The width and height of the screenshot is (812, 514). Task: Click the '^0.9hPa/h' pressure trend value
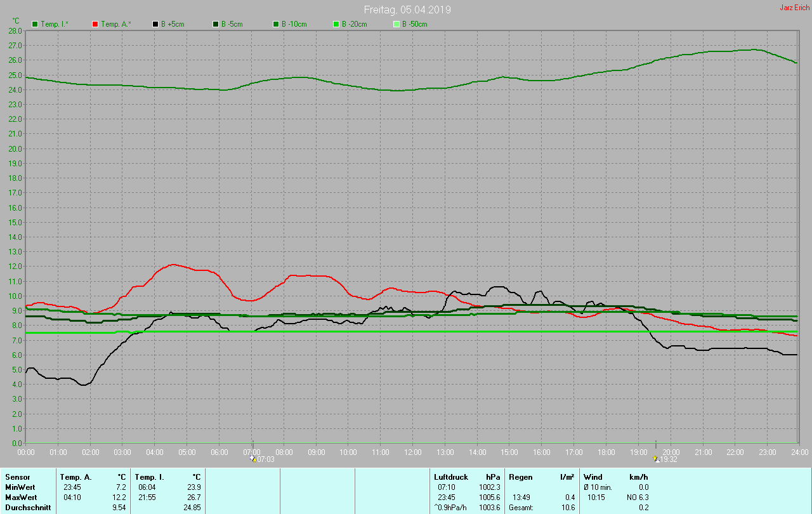click(x=450, y=507)
